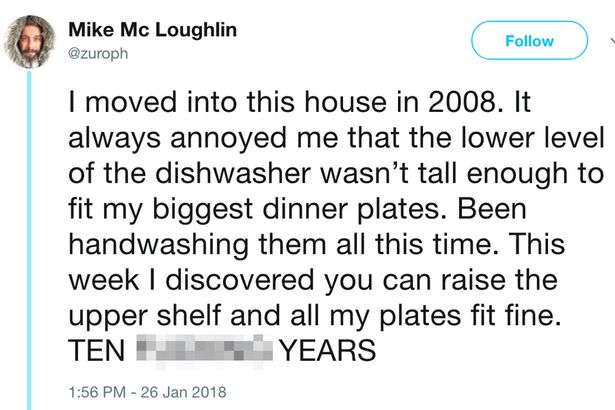Click the word YEARS at the tweet's end
The width and height of the screenshot is (615, 410).
(x=329, y=350)
